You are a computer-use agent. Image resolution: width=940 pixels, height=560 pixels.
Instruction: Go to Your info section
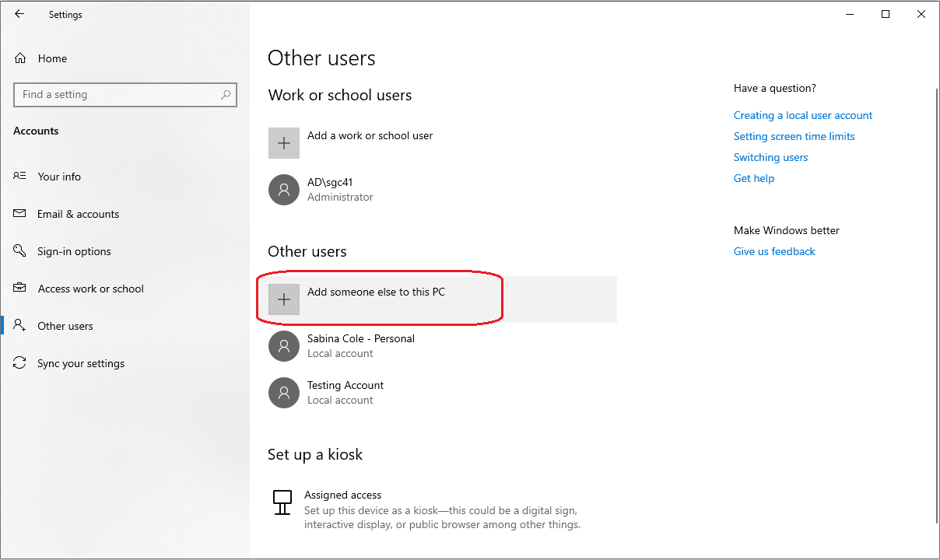click(x=59, y=177)
